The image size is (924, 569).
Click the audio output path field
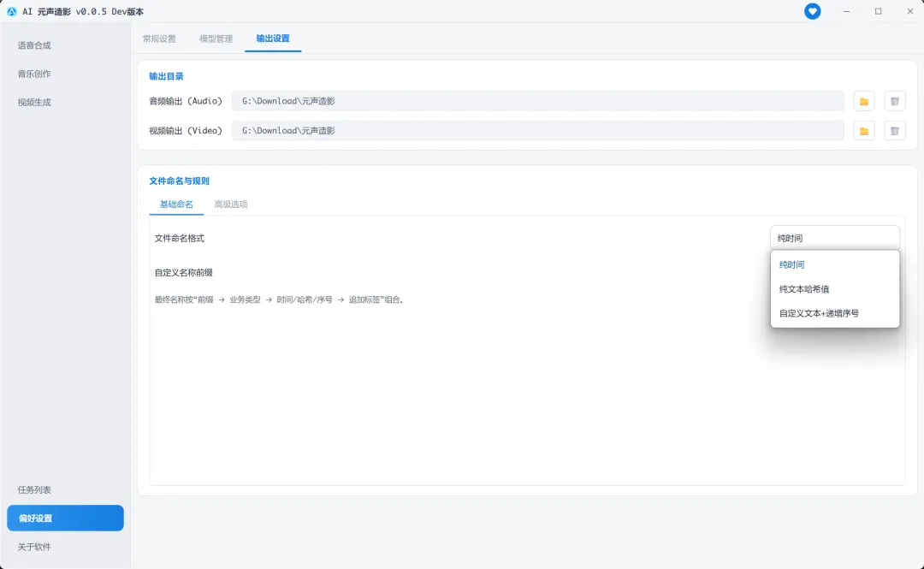point(537,101)
